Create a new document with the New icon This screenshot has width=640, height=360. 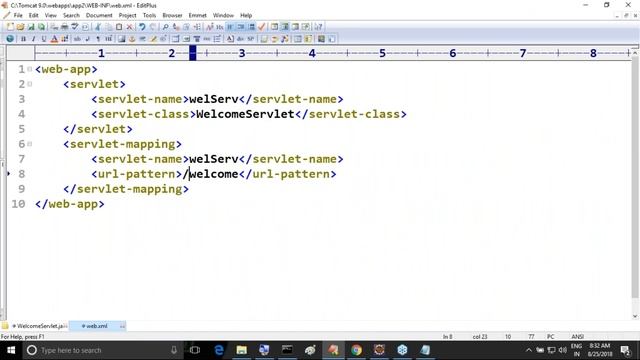click(x=10, y=27)
